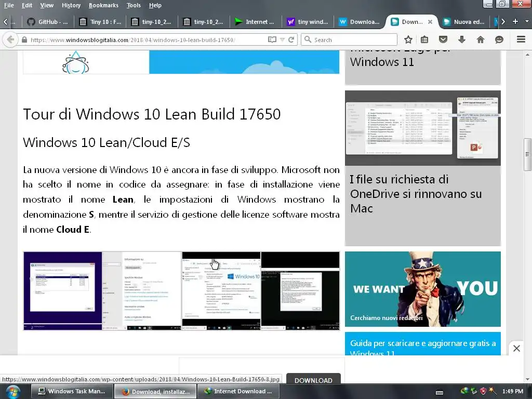Open the Edit menu
This screenshot has height=399, width=532.
27,5
